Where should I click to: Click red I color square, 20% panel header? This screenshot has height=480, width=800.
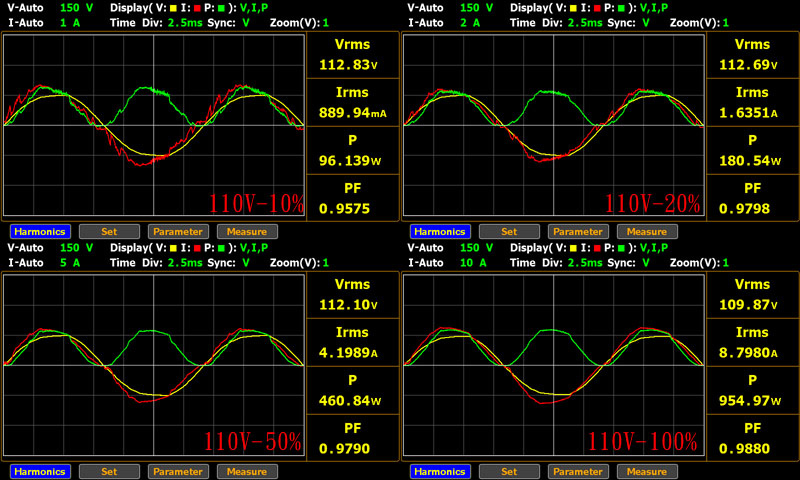tap(597, 8)
